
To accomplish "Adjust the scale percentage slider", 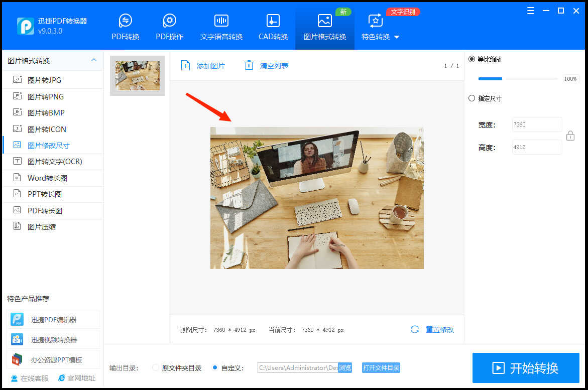I will click(518, 79).
